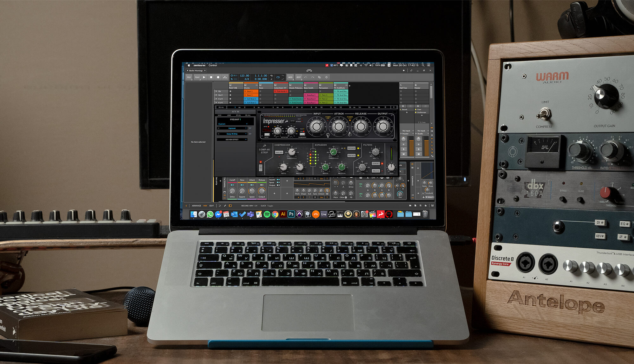Open the FILE menu dropdown
Viewport: 634px width, 364px height.
point(189,77)
